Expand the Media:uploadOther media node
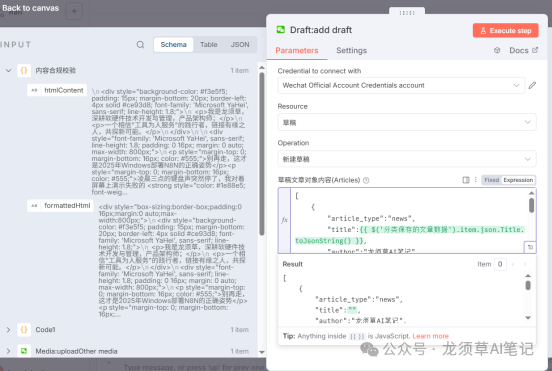Image resolution: width=552 pixels, height=371 pixels. pos(8,351)
